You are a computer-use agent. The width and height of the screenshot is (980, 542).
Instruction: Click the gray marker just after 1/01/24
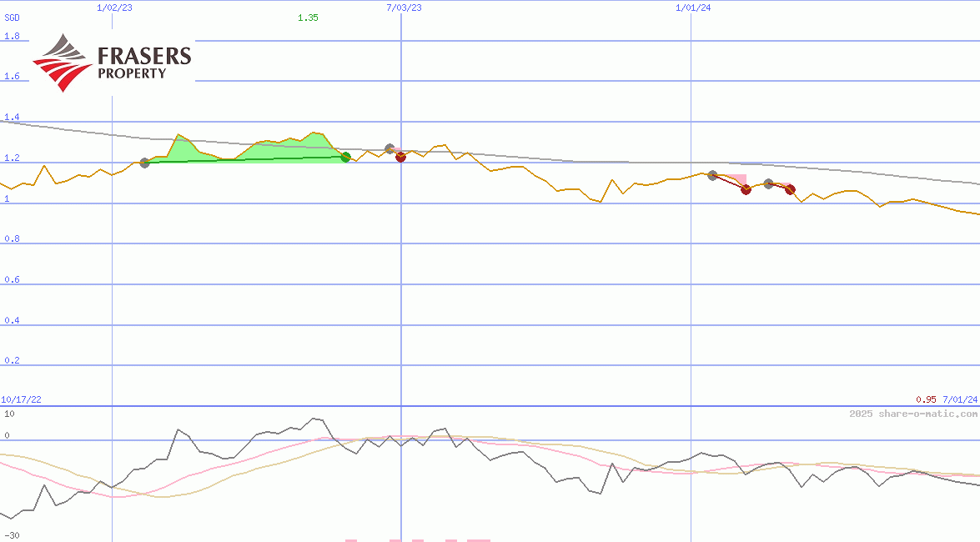click(712, 175)
